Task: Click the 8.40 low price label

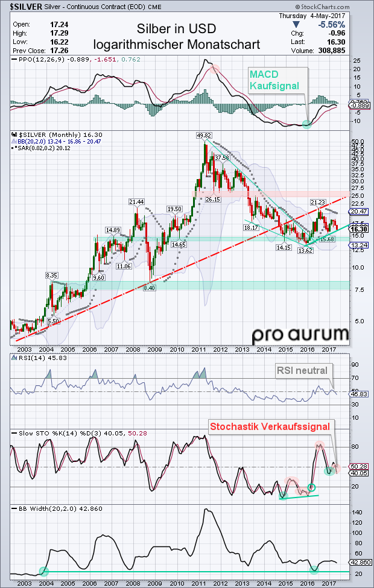Action: click(149, 288)
